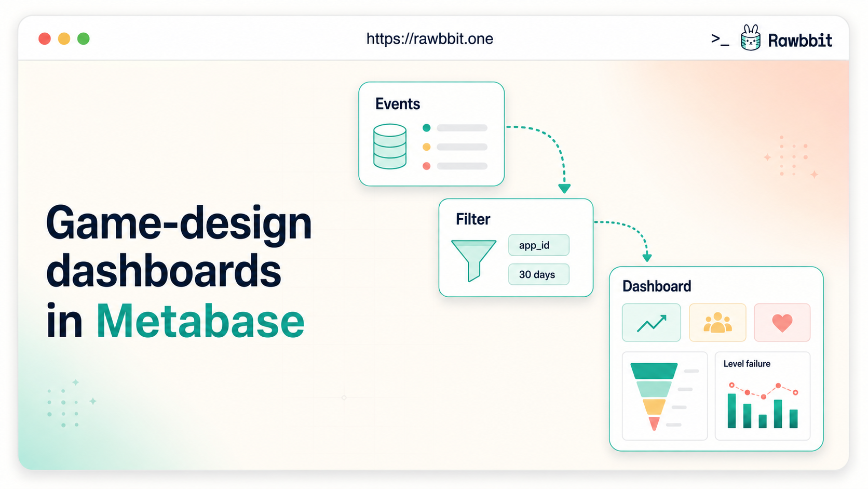This screenshot has width=868, height=489.
Task: Click the Metabase word in headline
Action: [x=200, y=322]
